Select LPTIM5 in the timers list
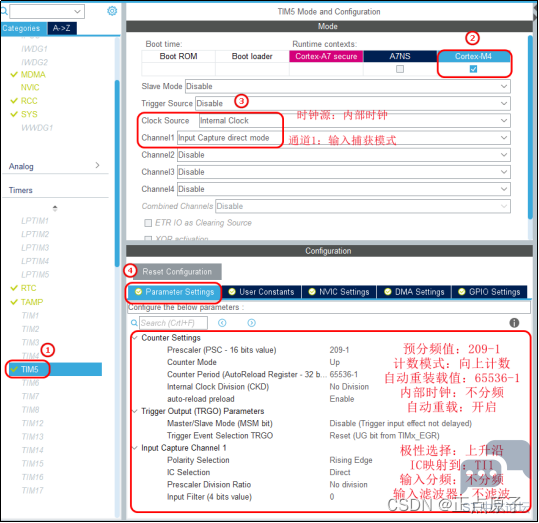The height and width of the screenshot is (523, 539). click(x=35, y=275)
